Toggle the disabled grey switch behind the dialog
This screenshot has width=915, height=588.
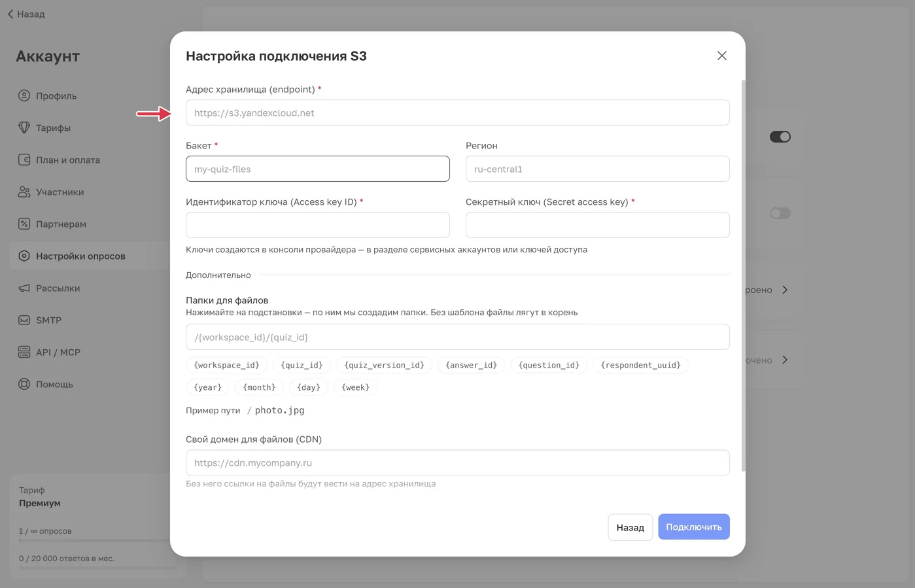pyautogui.click(x=780, y=213)
